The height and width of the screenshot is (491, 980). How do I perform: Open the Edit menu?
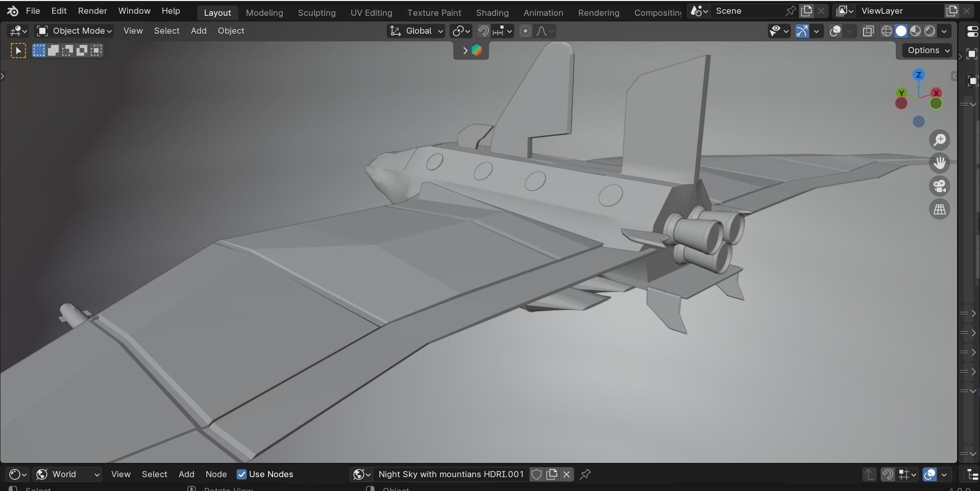(x=59, y=11)
